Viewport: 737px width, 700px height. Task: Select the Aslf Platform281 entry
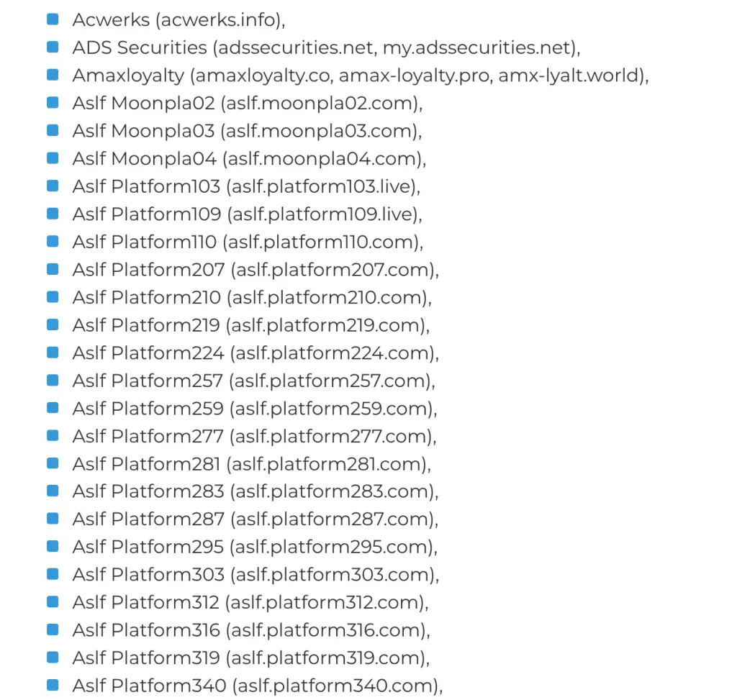(x=251, y=463)
